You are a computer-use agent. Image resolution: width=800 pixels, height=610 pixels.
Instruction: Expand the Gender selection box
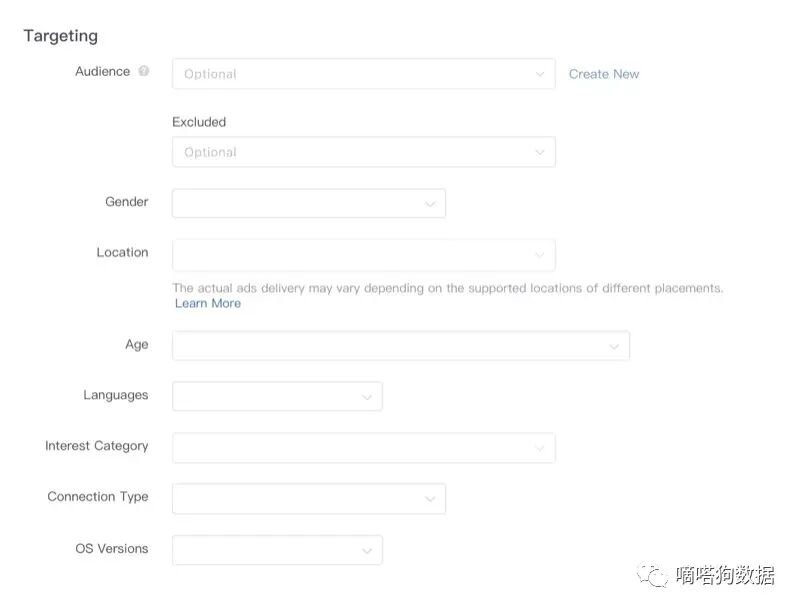tap(309, 204)
